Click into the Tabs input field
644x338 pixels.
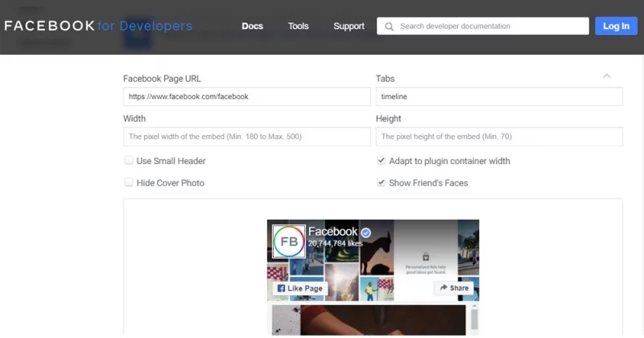point(499,97)
